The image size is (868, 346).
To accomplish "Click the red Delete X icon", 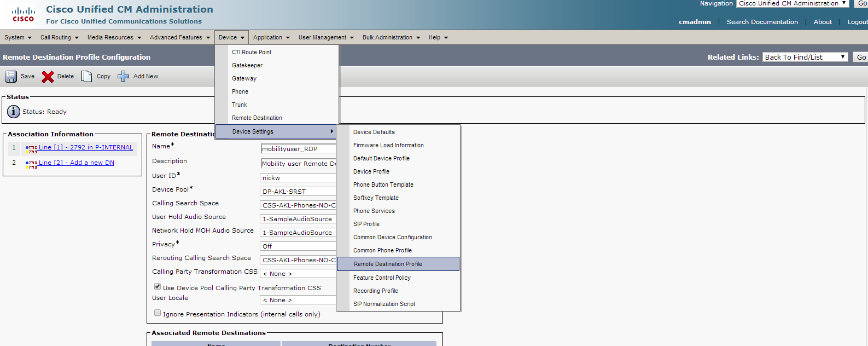I will (48, 77).
